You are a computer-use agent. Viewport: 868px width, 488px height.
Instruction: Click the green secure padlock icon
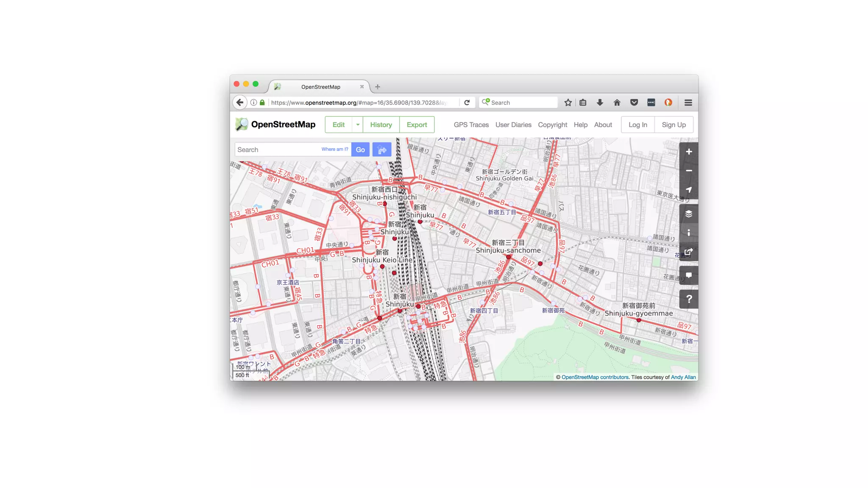[x=262, y=103]
